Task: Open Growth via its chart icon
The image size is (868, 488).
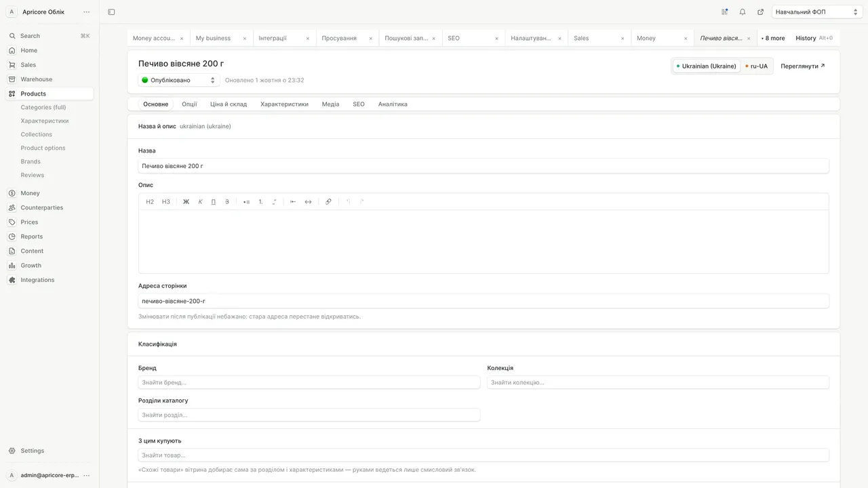Action: (12, 266)
